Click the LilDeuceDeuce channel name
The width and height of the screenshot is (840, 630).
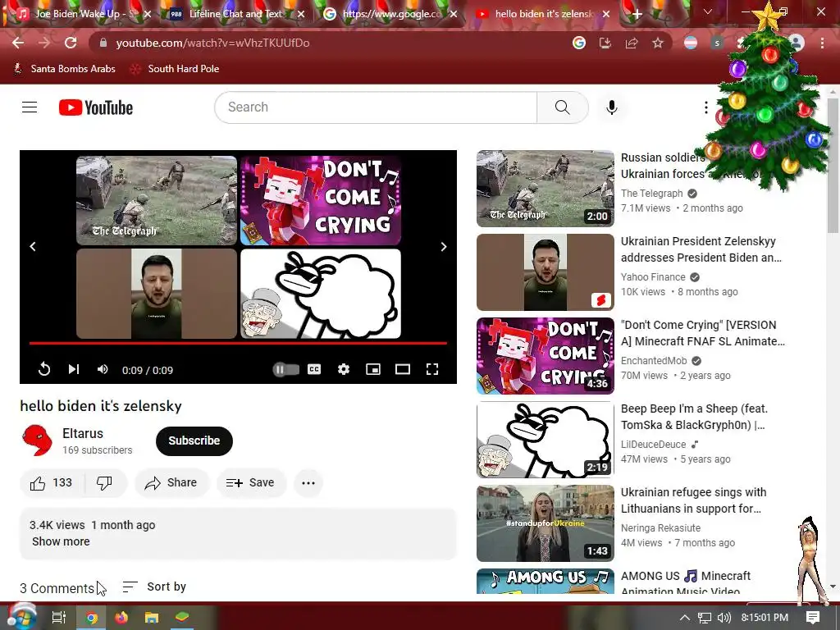[x=653, y=444]
